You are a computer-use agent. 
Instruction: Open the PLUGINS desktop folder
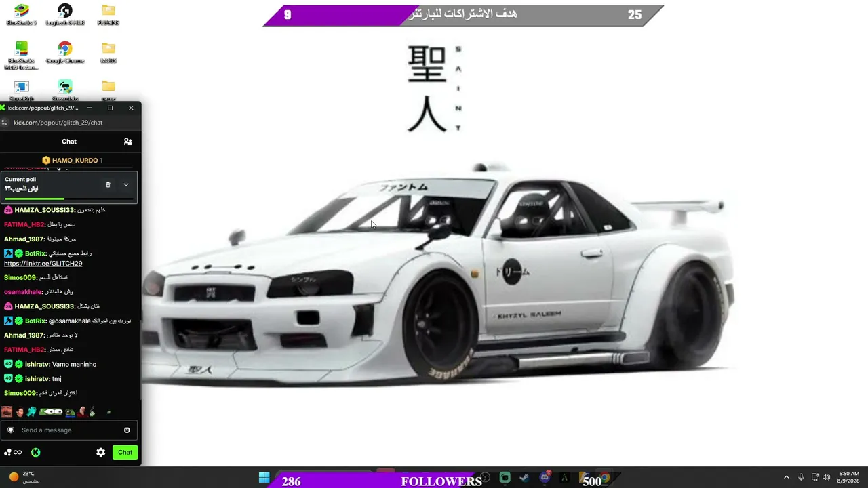(108, 14)
